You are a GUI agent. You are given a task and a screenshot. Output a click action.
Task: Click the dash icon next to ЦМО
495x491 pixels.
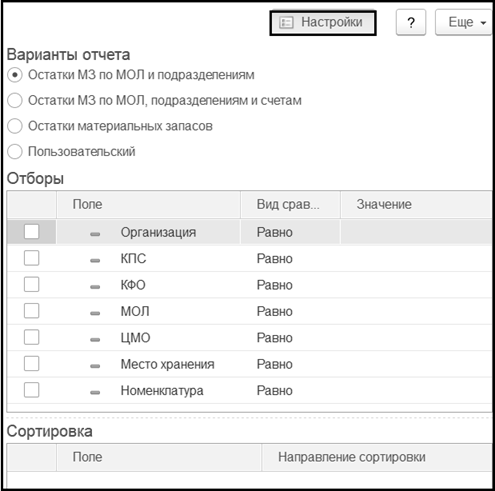[95, 340]
